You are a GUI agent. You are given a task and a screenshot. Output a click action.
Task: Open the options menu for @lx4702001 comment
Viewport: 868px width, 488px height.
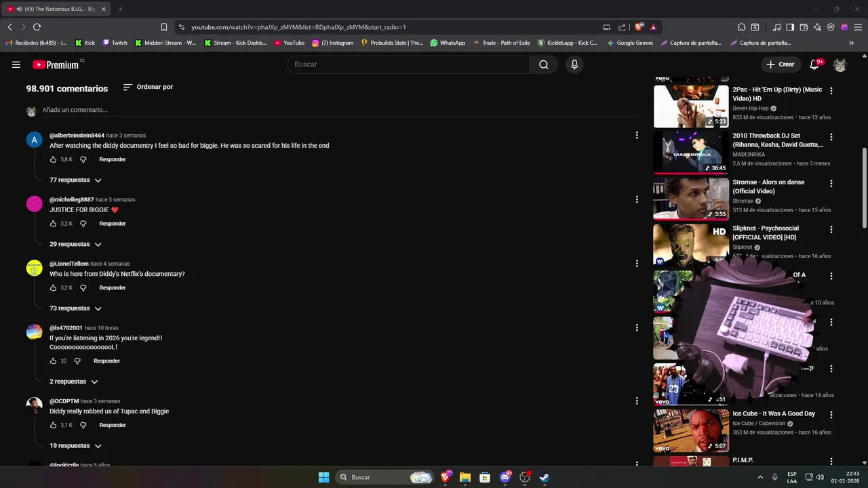(x=636, y=327)
